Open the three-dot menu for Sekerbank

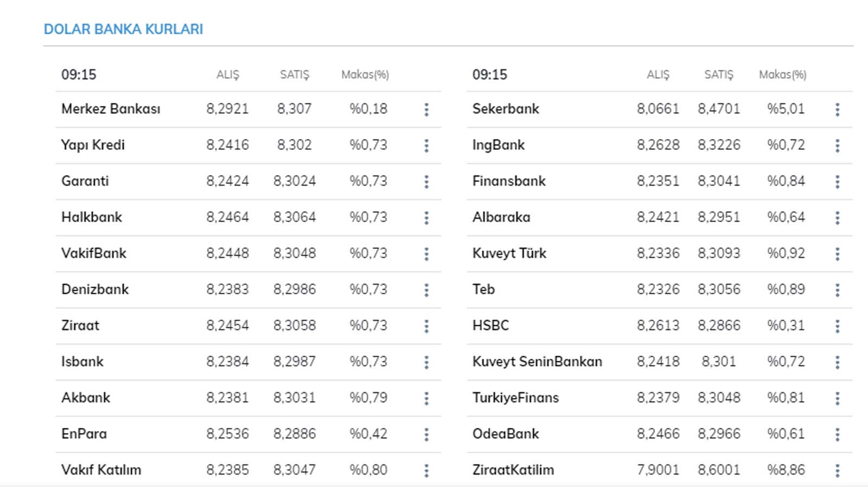[838, 110]
